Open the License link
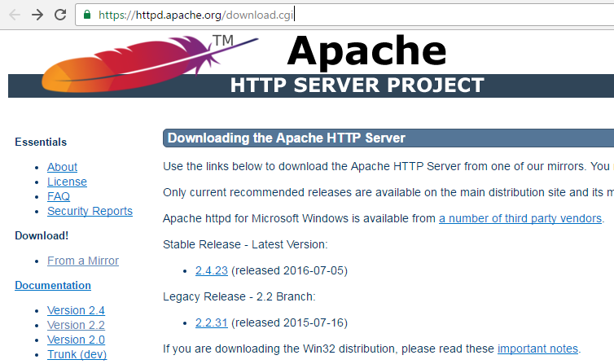614x364 pixels. [x=67, y=182]
